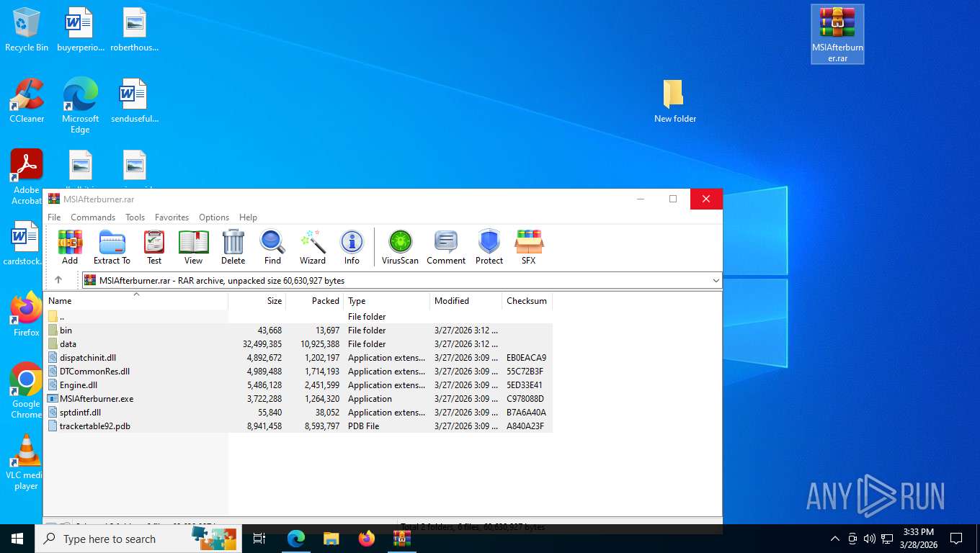Select trackertable92.pdb in the list
The height and width of the screenshot is (553, 980).
point(298,426)
